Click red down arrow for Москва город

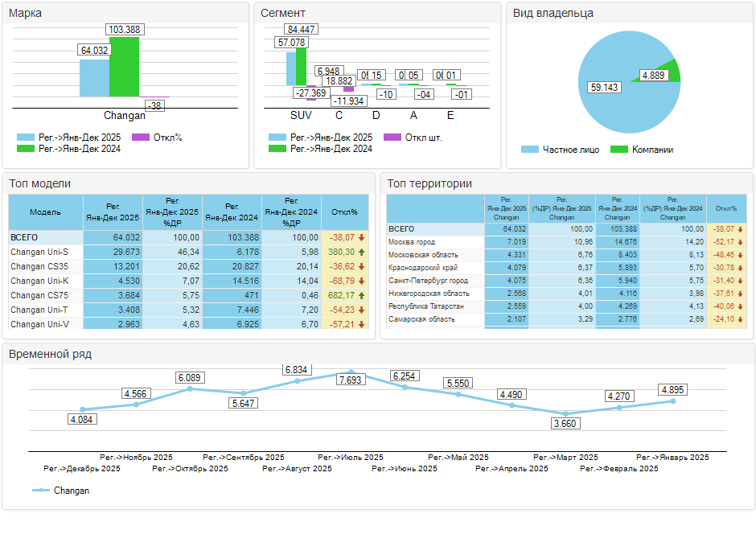point(741,242)
